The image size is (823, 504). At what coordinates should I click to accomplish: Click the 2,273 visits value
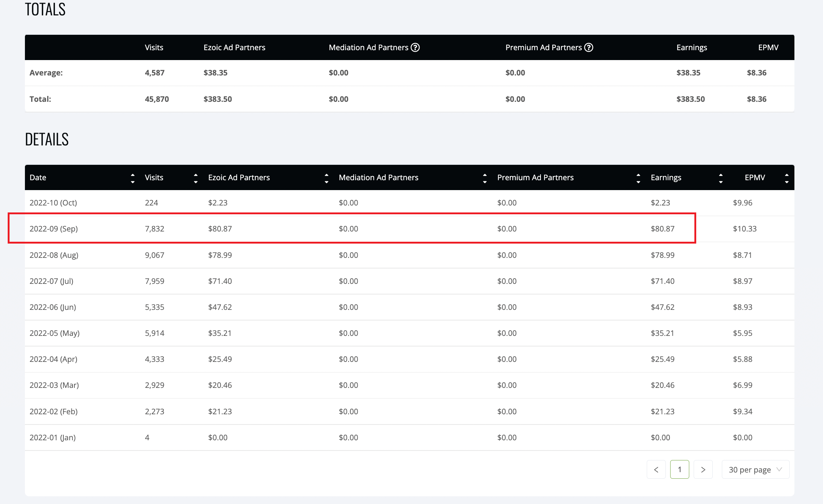[x=155, y=412]
